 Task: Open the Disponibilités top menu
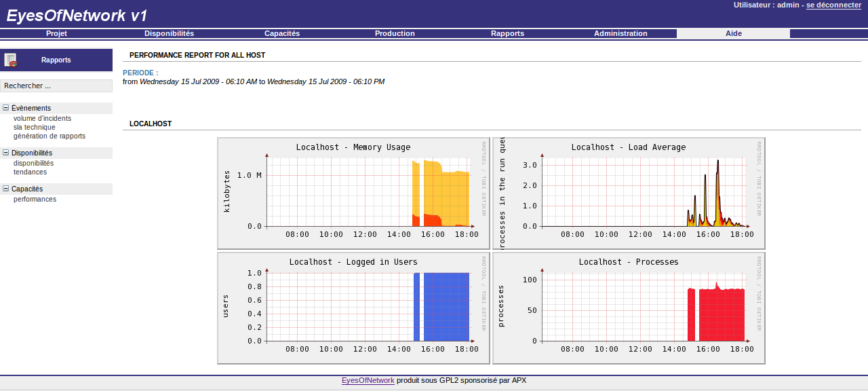pos(169,33)
